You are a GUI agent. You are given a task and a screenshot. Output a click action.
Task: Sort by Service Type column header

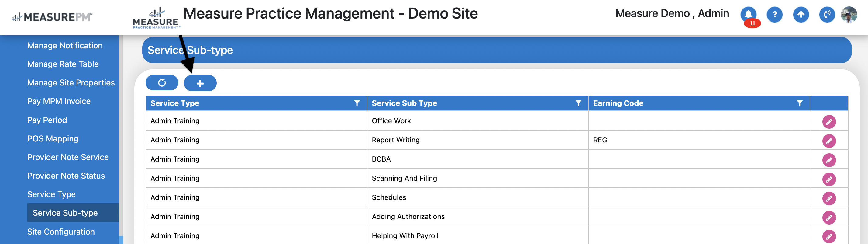[x=174, y=103]
